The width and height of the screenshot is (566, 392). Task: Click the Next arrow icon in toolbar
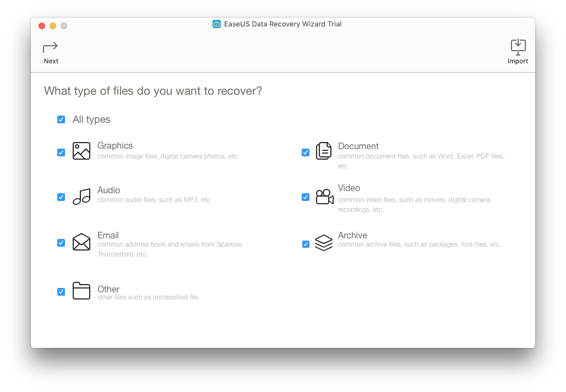tap(51, 48)
